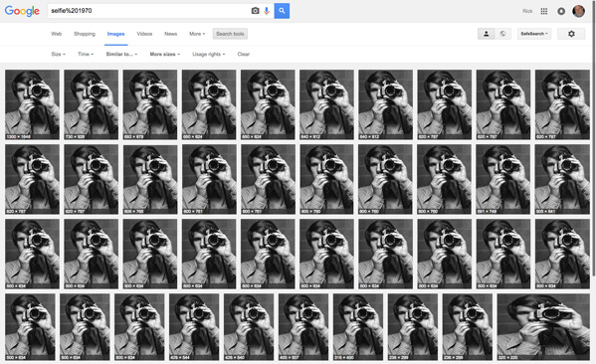Switch to the News tab
Image resolution: width=596 pixels, height=364 pixels.
click(171, 34)
